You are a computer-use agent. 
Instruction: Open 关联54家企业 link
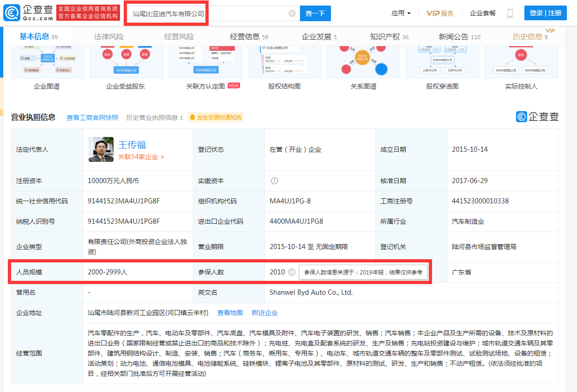pos(141,157)
